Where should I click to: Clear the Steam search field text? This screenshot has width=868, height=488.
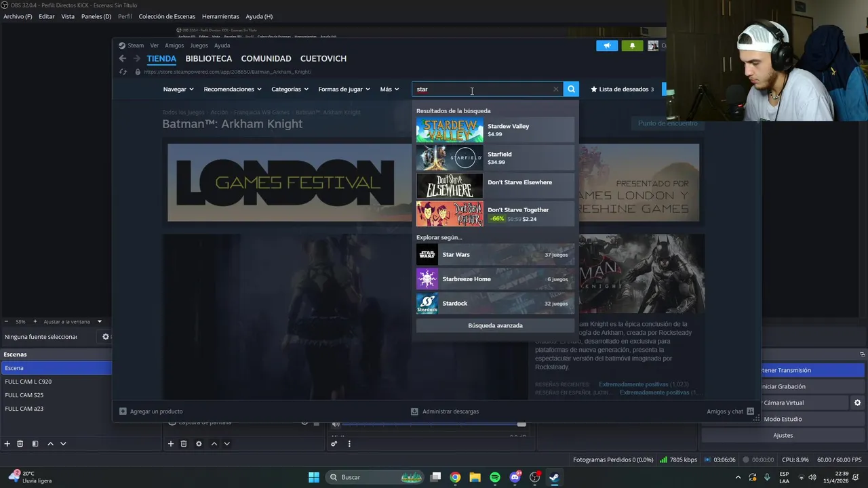pos(556,89)
